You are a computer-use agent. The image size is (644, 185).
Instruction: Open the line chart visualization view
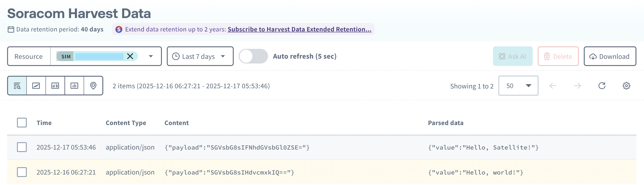(36, 86)
